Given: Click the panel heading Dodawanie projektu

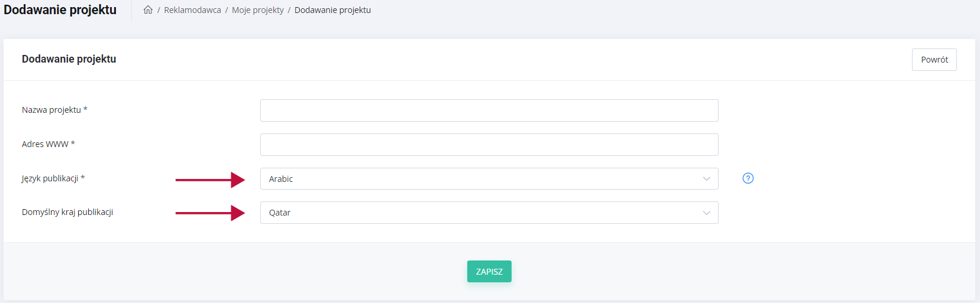Looking at the screenshot, I should [69, 59].
